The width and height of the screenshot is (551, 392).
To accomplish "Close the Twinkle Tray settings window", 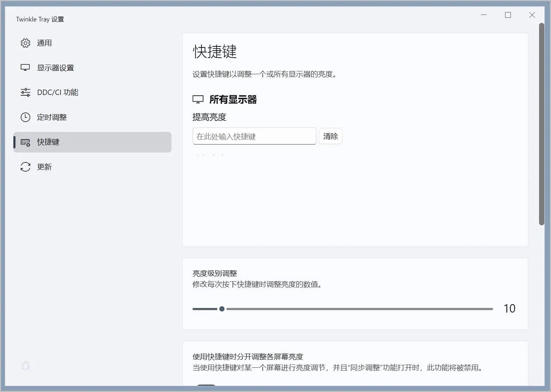I will pyautogui.click(x=532, y=15).
